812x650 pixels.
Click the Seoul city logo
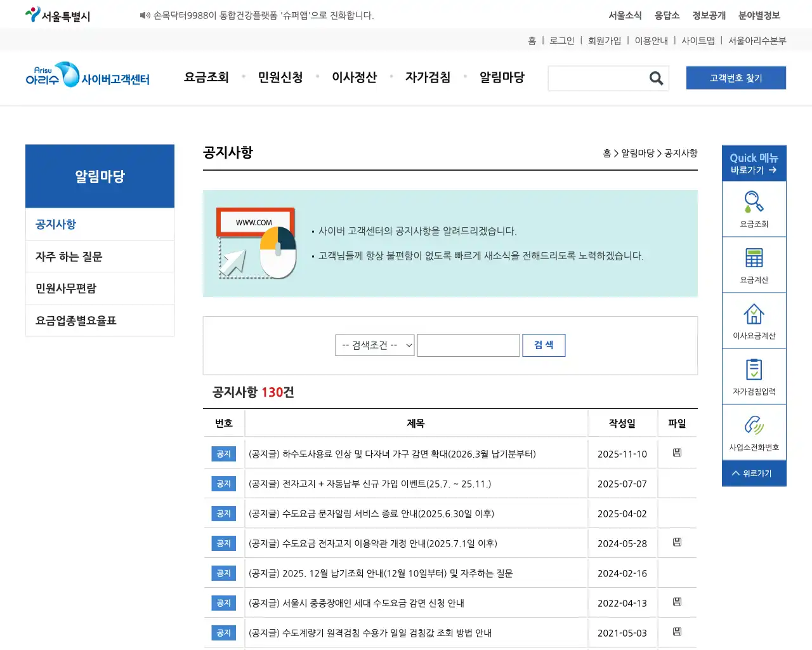[x=57, y=14]
